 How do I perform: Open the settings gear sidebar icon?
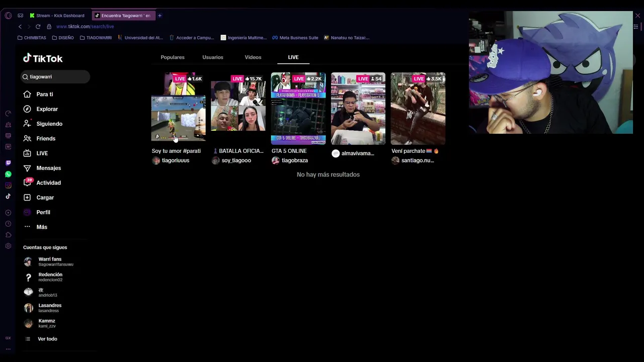click(x=8, y=246)
